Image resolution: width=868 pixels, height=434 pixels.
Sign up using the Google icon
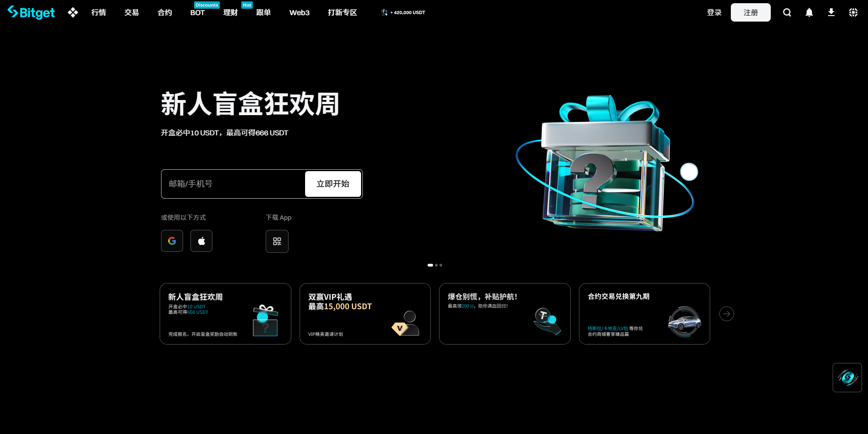[172, 240]
